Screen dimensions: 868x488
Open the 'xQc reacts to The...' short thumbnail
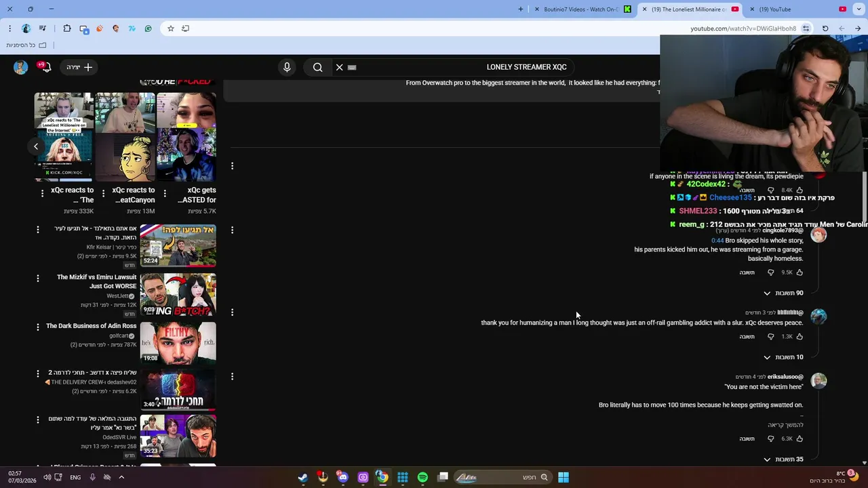click(64, 137)
